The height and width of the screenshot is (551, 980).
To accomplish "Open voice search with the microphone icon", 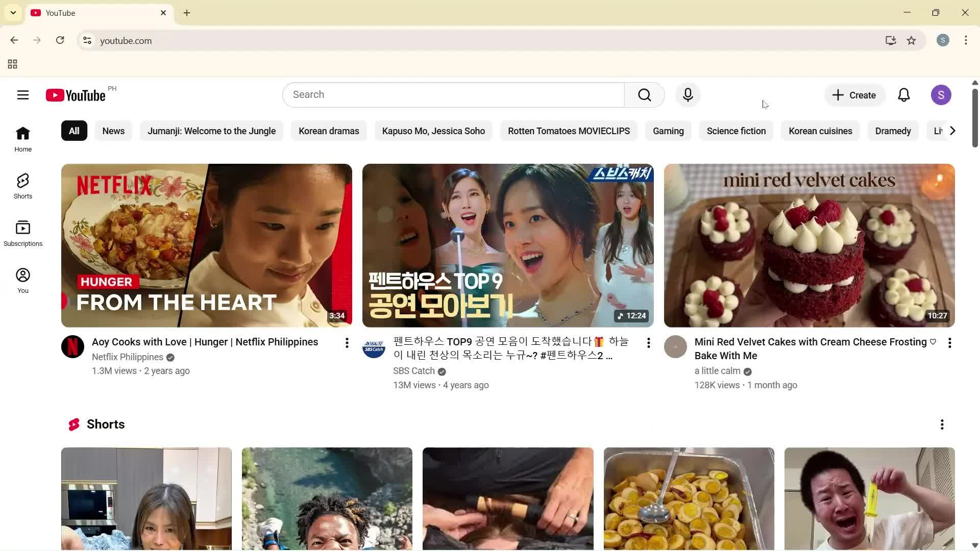I will pyautogui.click(x=688, y=95).
